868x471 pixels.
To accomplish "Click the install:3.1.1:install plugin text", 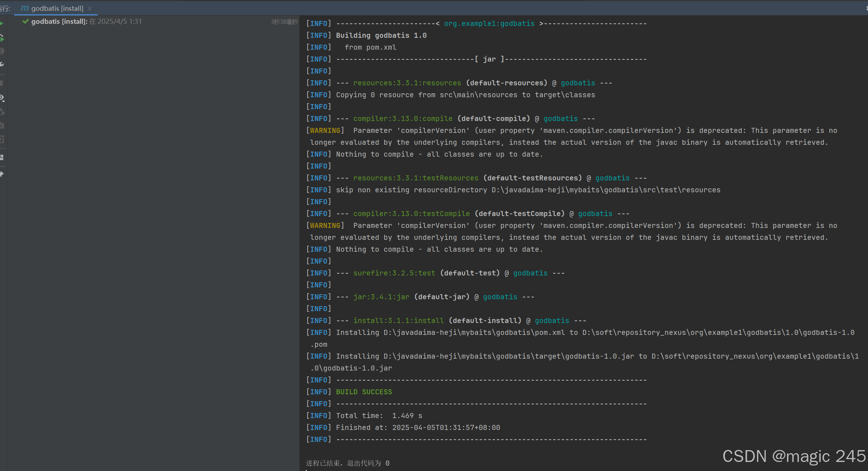I will click(398, 320).
